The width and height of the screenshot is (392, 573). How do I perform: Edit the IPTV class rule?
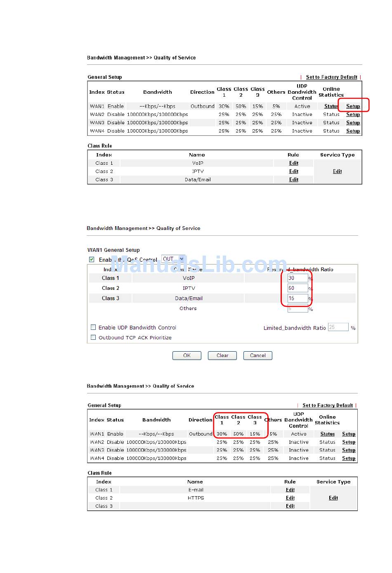[294, 171]
